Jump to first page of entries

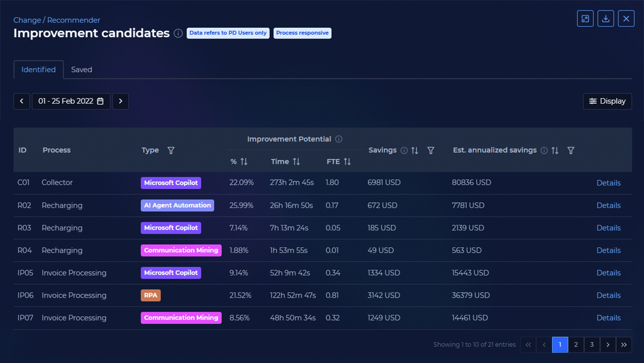point(528,345)
